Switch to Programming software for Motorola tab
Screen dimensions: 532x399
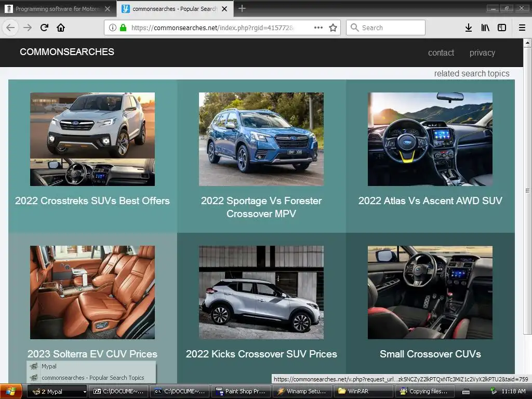pos(57,9)
